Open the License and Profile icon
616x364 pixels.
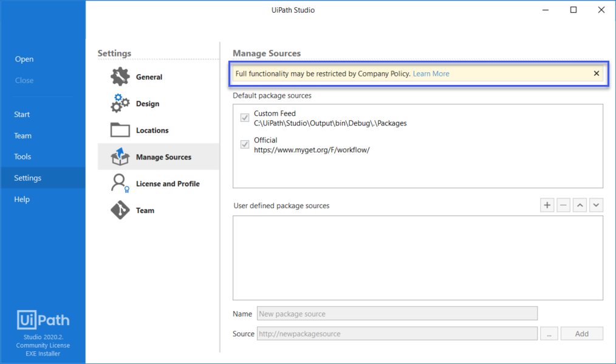click(x=119, y=183)
